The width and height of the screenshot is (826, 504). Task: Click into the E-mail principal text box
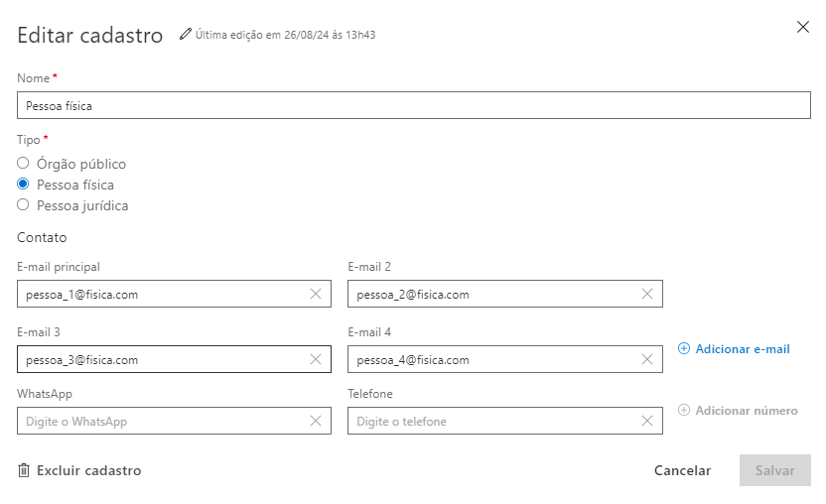click(159, 294)
